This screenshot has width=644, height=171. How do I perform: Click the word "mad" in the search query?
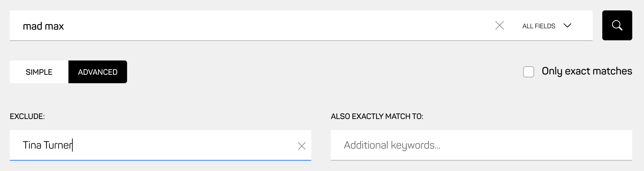[33, 26]
